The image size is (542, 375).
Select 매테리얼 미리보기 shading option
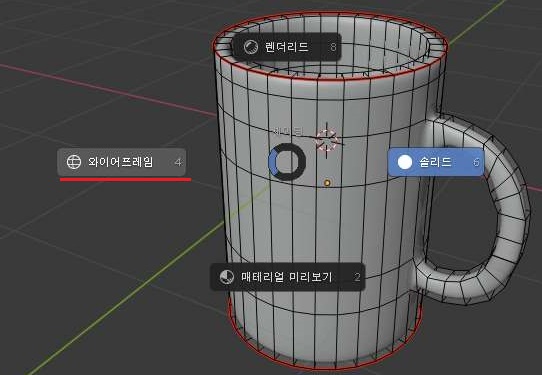pos(287,277)
